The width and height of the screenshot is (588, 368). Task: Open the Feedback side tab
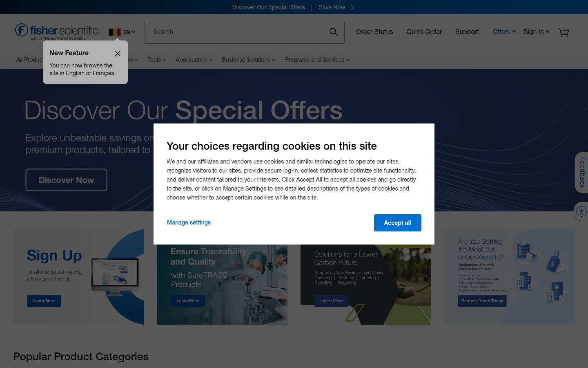582,173
